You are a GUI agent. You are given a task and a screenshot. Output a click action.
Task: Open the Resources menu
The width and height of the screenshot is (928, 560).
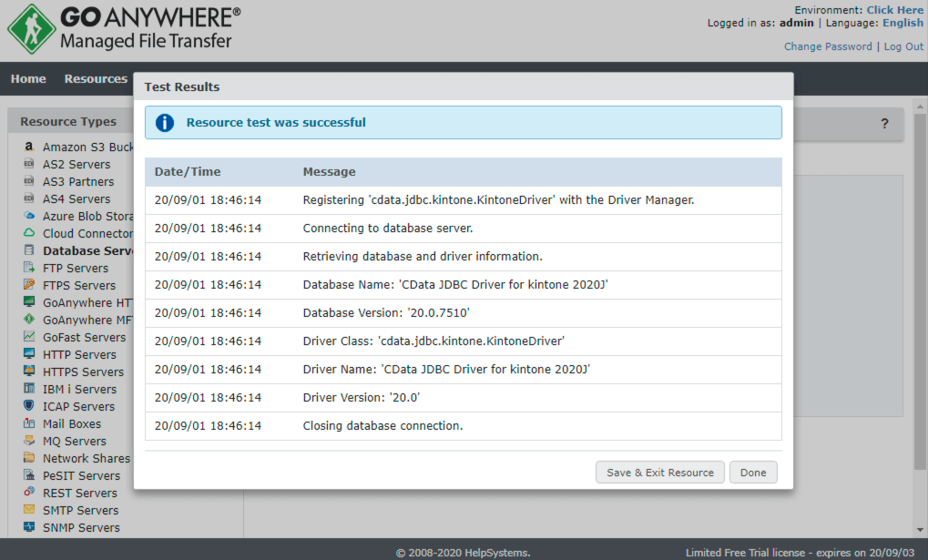(x=96, y=78)
